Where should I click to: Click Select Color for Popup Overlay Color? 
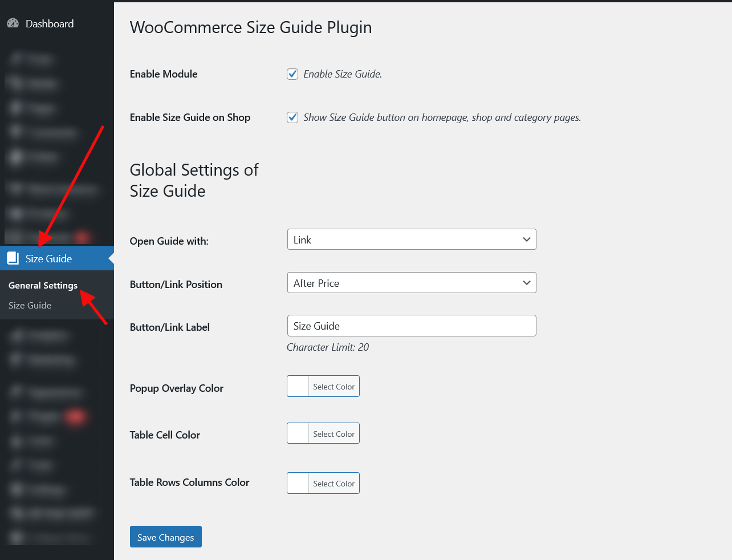(x=334, y=387)
